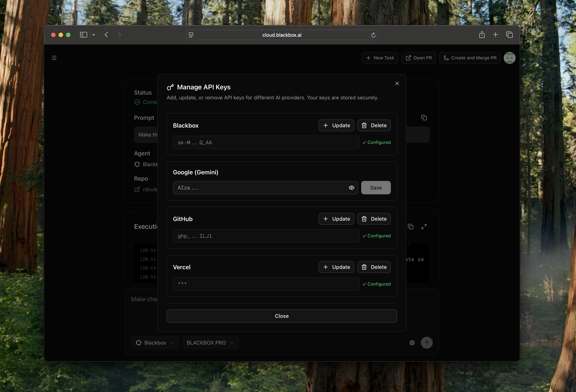The height and width of the screenshot is (392, 576).
Task: Open the Blackbox agent selector
Action: 155,343
